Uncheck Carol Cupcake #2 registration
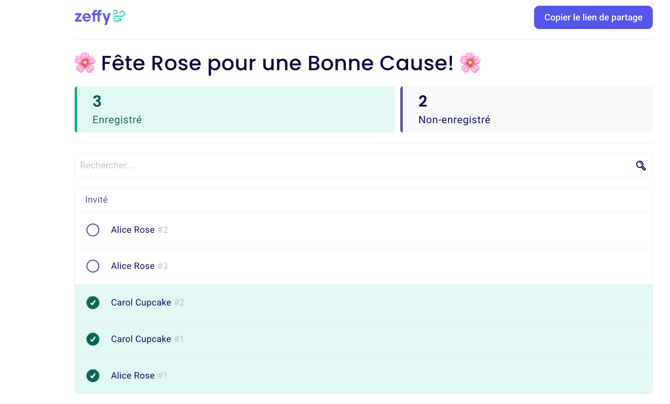This screenshot has height=404, width=670. coord(93,303)
